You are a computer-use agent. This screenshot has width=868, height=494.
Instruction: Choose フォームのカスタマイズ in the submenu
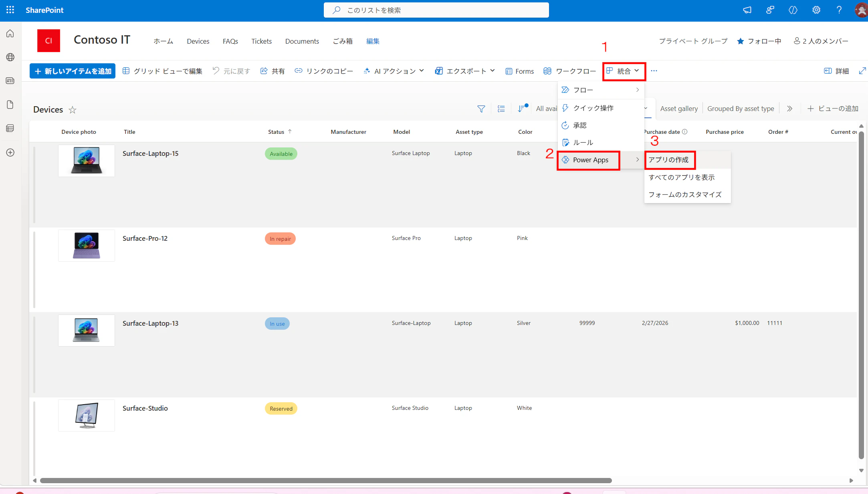click(x=687, y=195)
